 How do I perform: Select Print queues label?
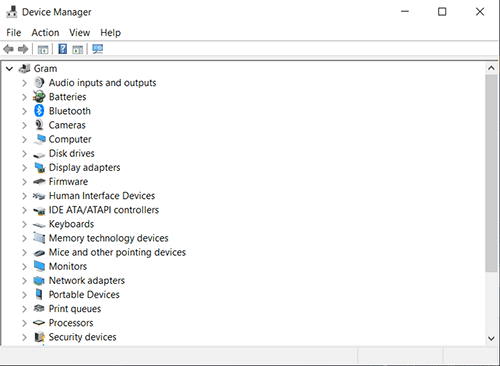pos(75,309)
